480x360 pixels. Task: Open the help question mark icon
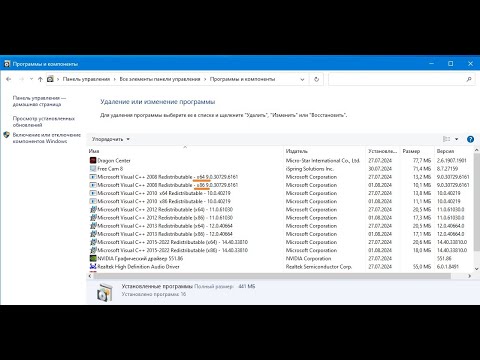pyautogui.click(x=470, y=139)
